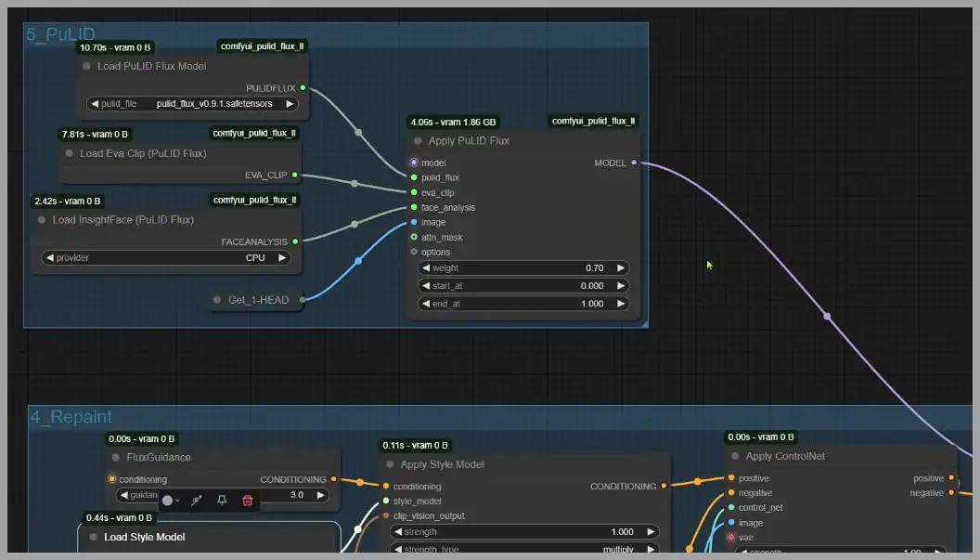The width and height of the screenshot is (980, 560).
Task: Collapse the Load Style Model node
Action: 93,537
